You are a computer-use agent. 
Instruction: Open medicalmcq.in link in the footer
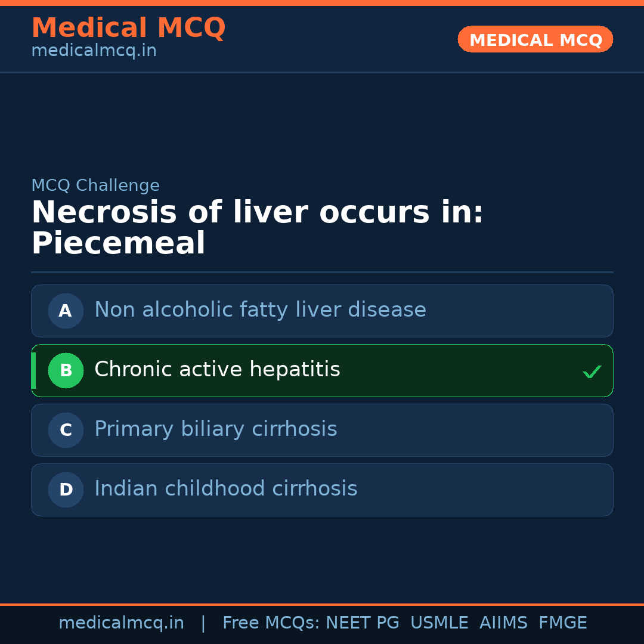[x=121, y=623]
